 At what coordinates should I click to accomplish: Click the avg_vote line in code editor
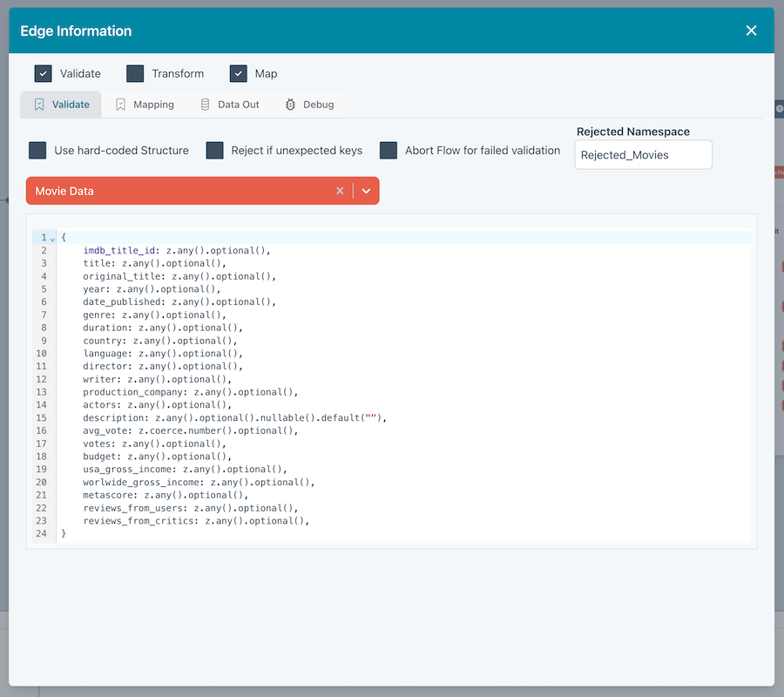point(202,430)
